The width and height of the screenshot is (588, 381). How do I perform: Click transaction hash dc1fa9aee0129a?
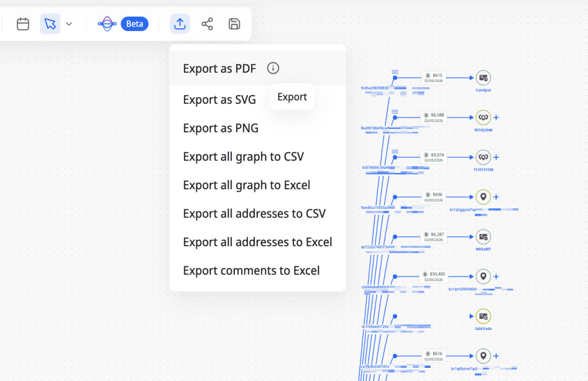[x=375, y=326]
